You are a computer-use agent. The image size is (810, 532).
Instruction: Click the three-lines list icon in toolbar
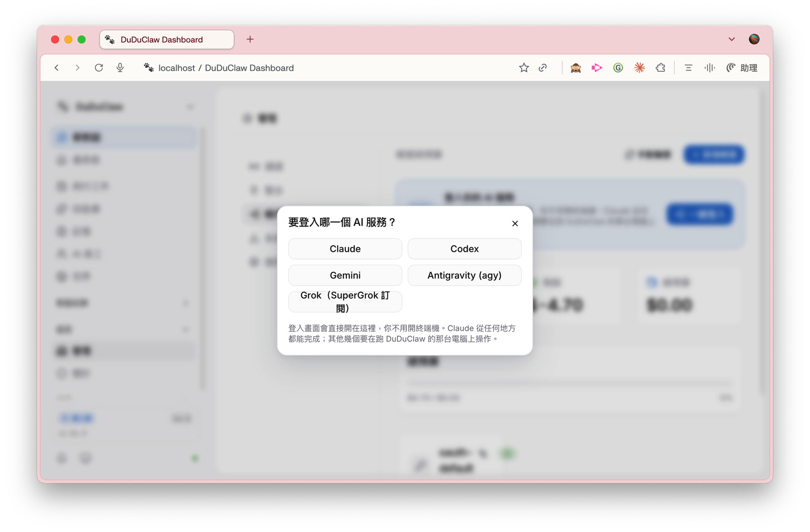[688, 68]
